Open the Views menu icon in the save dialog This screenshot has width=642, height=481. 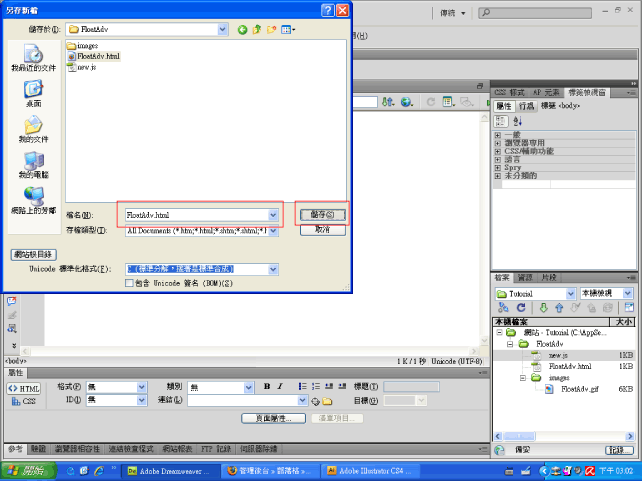pyautogui.click(x=288, y=29)
